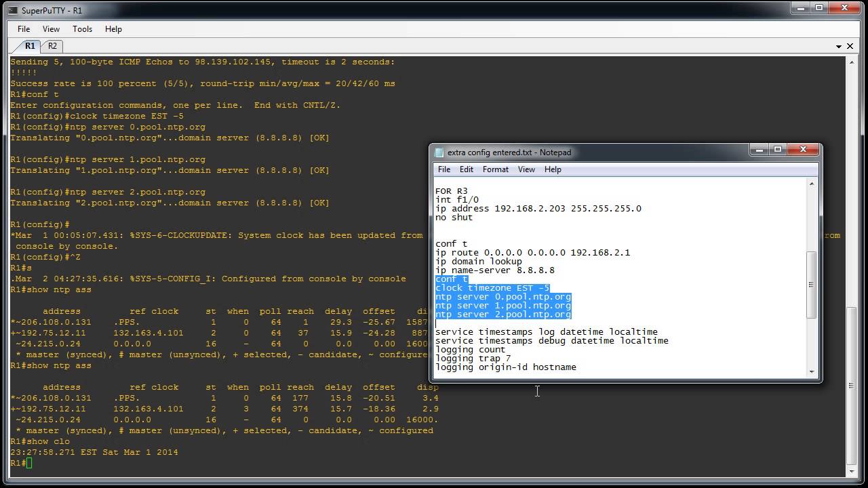Minimize the SuperPuTTY window
The width and height of the screenshot is (868, 488).
[x=802, y=7]
